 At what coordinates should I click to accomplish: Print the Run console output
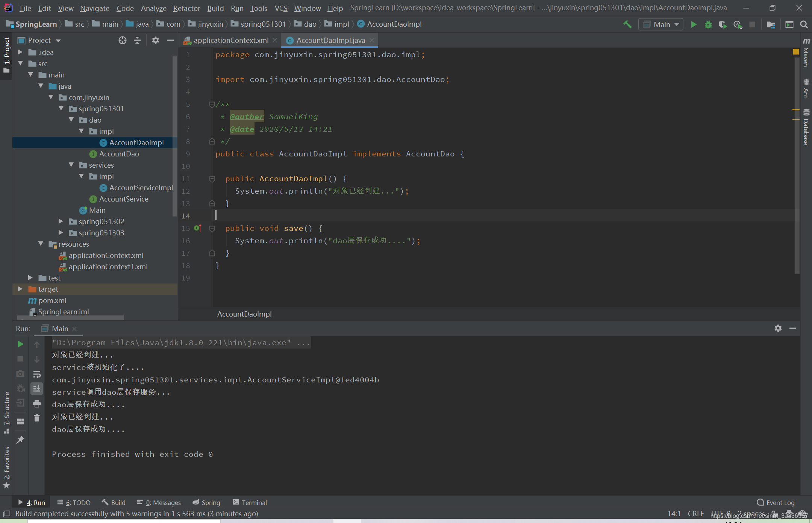(x=37, y=403)
